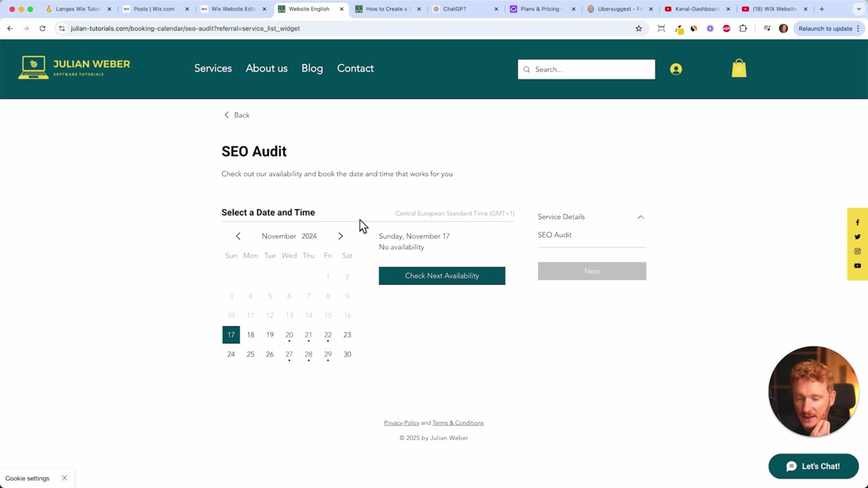
Task: Open the Terms & Conditions link
Action: pyautogui.click(x=458, y=423)
